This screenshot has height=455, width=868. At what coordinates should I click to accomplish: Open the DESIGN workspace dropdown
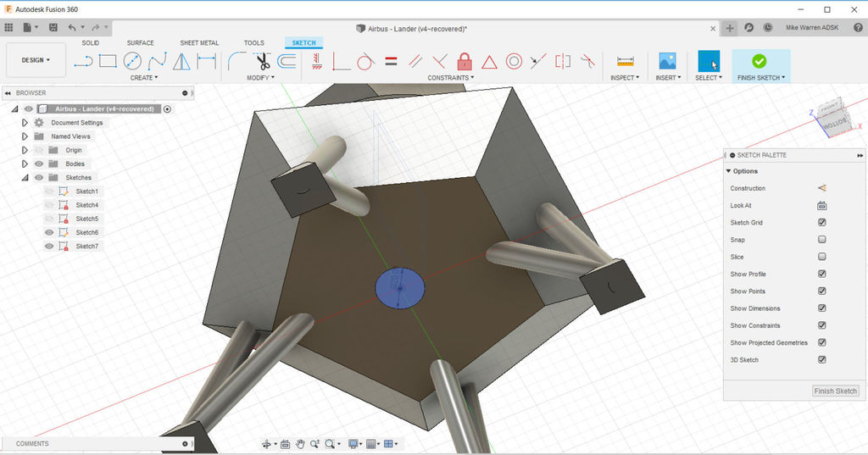click(36, 60)
